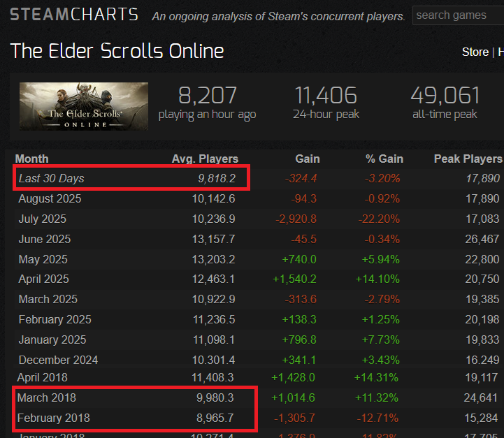Click the 17,083 peak players value
Viewport: 504px width, 438px height.
(x=482, y=219)
